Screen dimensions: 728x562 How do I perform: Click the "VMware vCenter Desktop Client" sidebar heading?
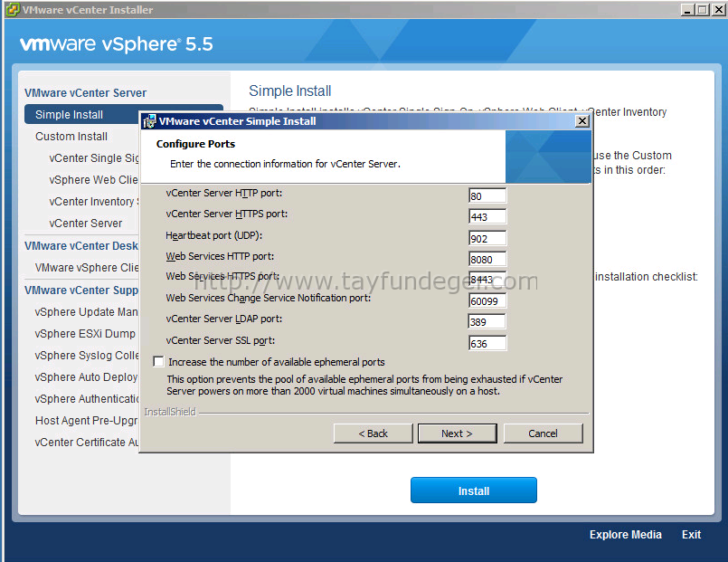(81, 245)
